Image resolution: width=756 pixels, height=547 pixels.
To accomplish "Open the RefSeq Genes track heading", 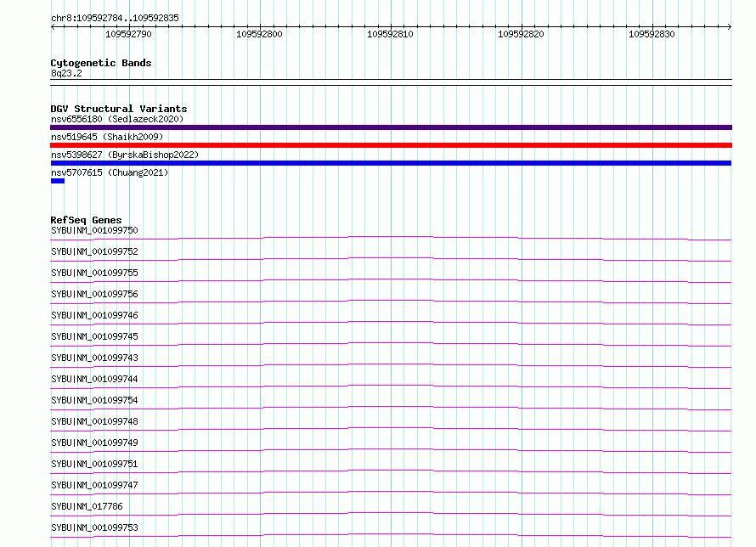I will (x=86, y=220).
